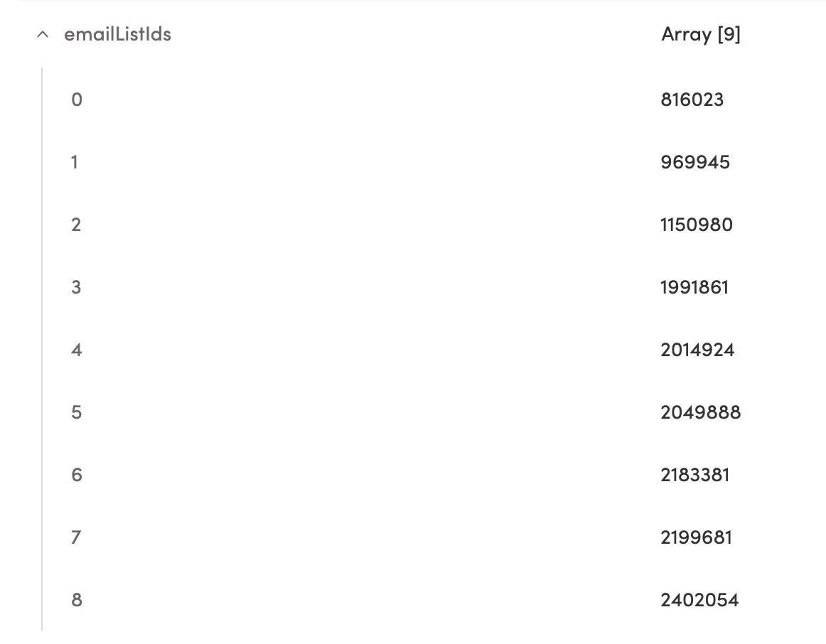Select value 1991861
Screen dimensions: 826x644
[694, 287]
